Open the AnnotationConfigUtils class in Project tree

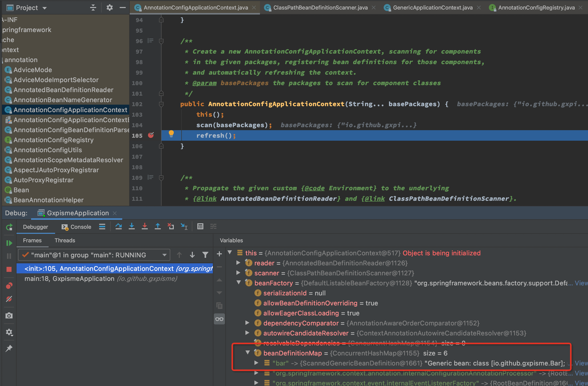pyautogui.click(x=48, y=150)
